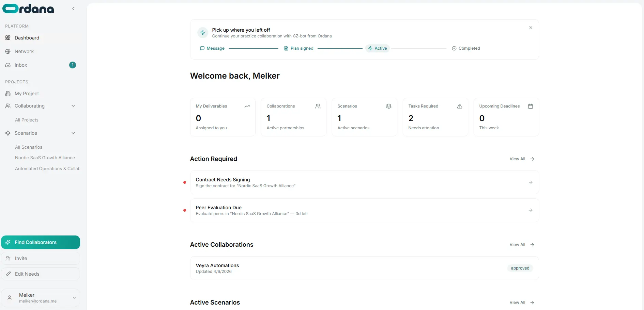Viewport: 644px width, 310px height.
Task: View all Active Collaborations
Action: 522,245
